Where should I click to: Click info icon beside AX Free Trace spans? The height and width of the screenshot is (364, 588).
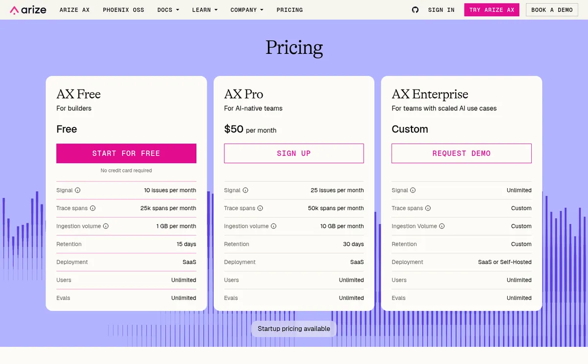tap(93, 208)
